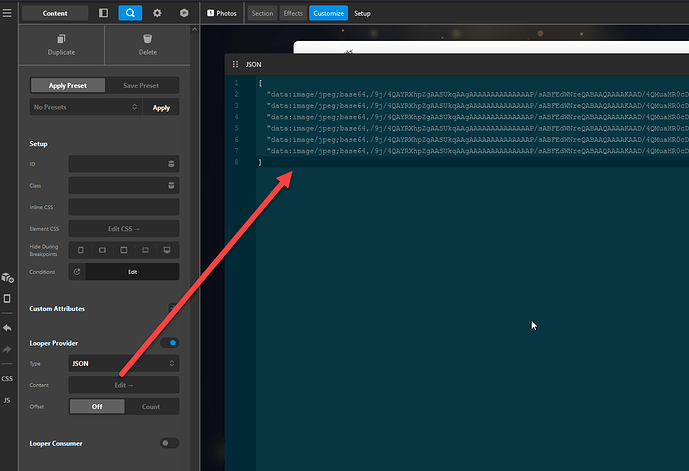The image size is (689, 471).
Task: Open the settings gear icon
Action: tap(157, 13)
